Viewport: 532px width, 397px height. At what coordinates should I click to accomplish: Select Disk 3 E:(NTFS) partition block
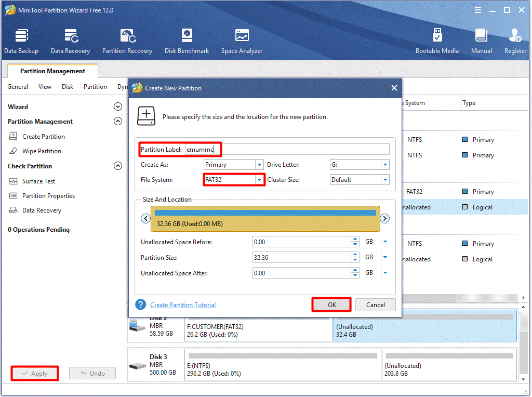coord(283,365)
